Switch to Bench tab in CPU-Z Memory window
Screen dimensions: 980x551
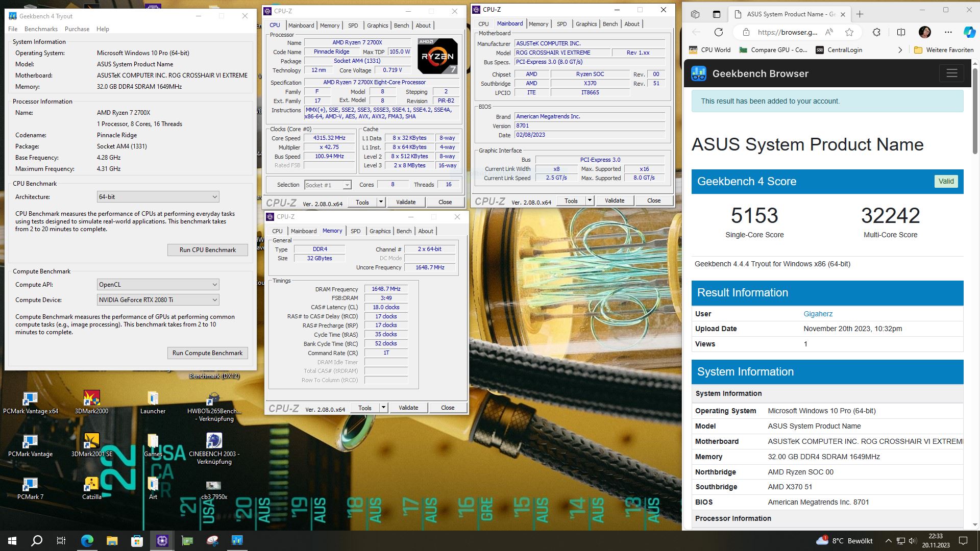point(404,231)
